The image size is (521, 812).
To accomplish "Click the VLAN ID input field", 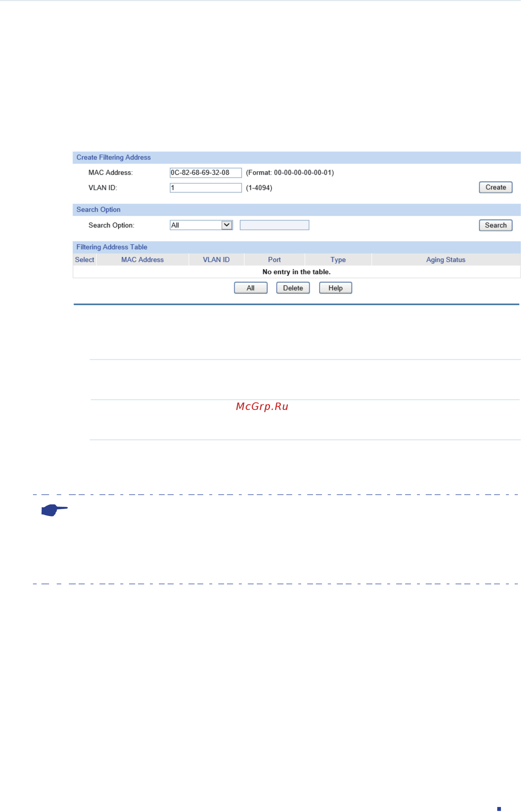I will click(206, 188).
